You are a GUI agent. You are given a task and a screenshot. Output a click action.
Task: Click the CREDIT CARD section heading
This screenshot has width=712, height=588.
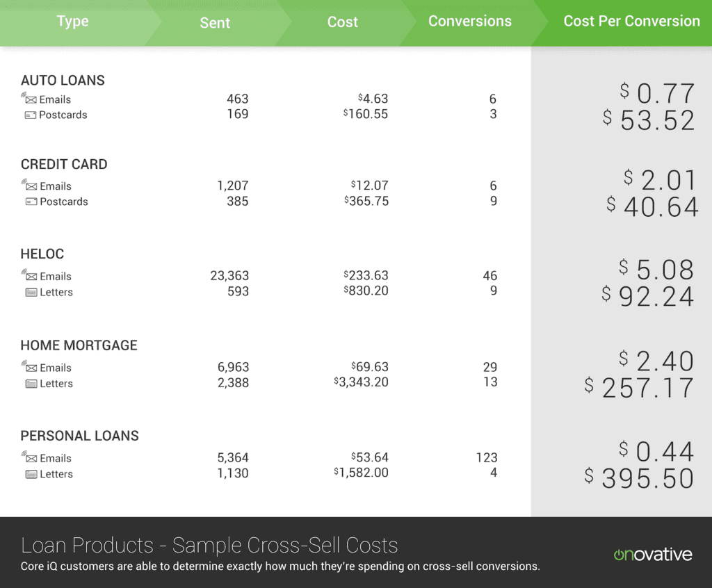pyautogui.click(x=64, y=164)
